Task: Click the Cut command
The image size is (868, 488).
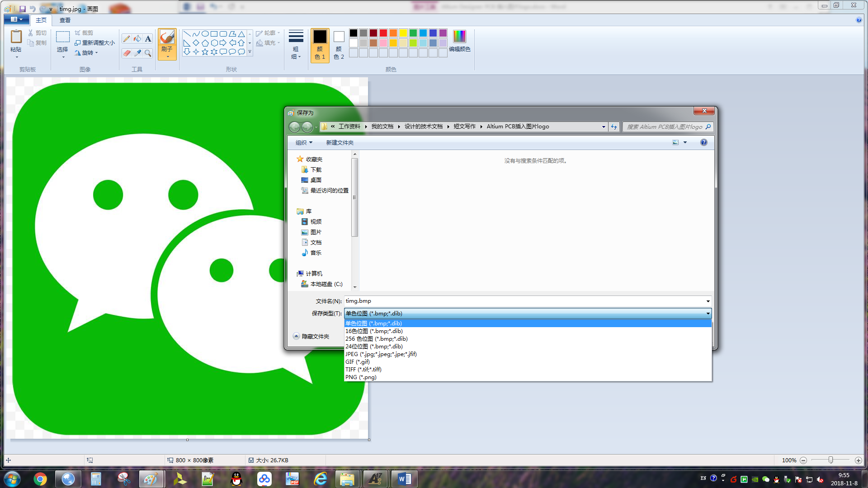Action: (37, 33)
